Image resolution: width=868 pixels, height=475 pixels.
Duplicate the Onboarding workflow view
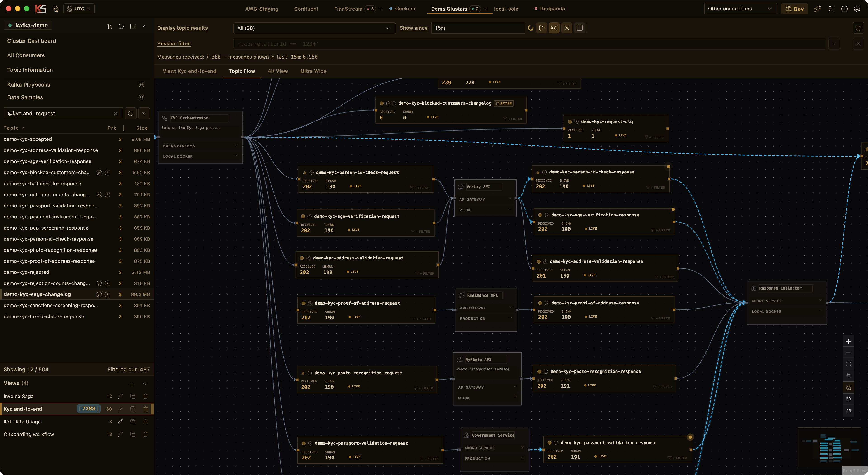click(x=133, y=435)
